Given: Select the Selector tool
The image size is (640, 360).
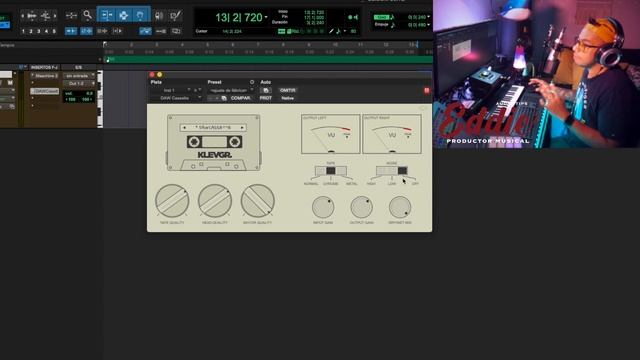Looking at the screenshot, I should pyautogui.click(x=123, y=16).
